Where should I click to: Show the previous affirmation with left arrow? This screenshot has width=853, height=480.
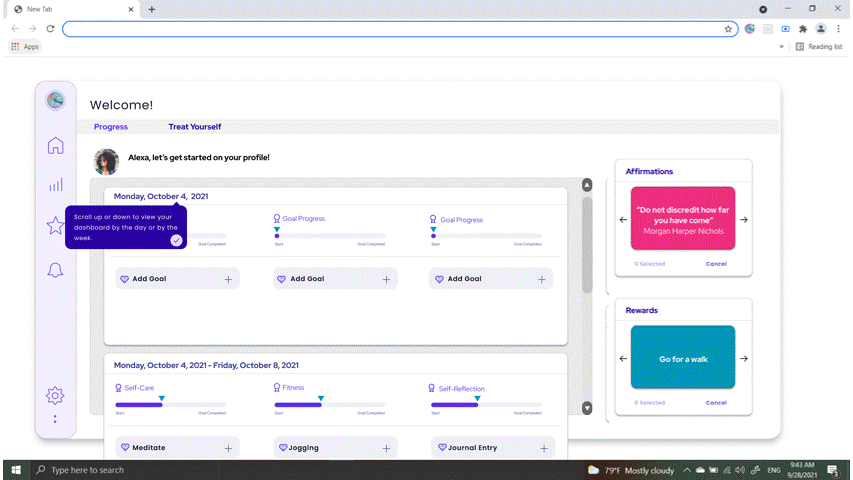(623, 220)
